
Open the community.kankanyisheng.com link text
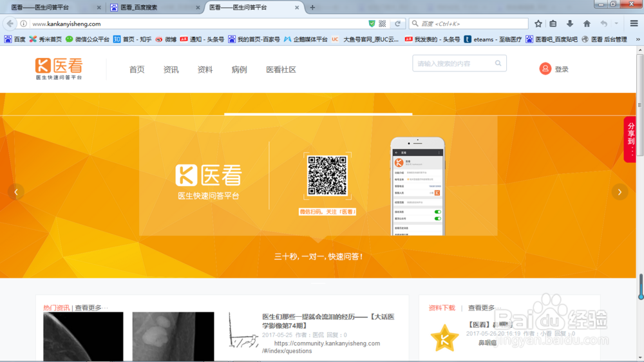[x=321, y=347]
